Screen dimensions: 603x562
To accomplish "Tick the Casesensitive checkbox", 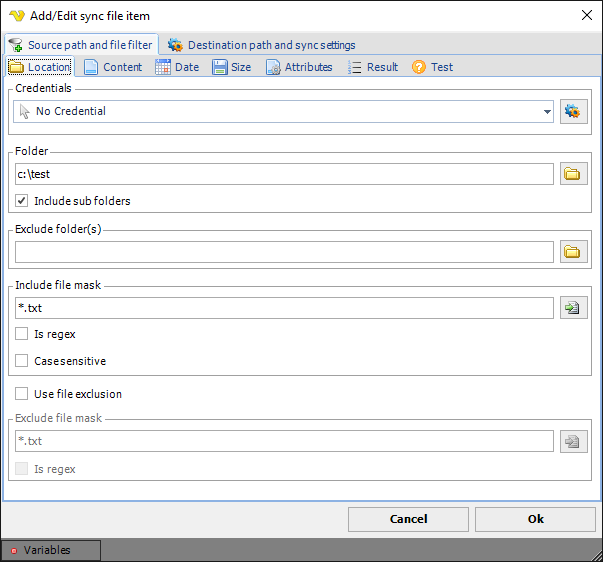I will point(22,361).
